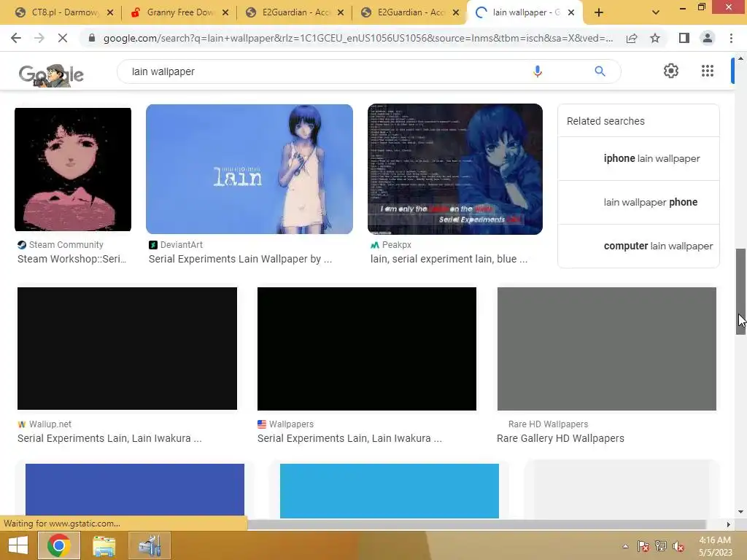
Task: Click Peakpx source label
Action: tap(396, 245)
